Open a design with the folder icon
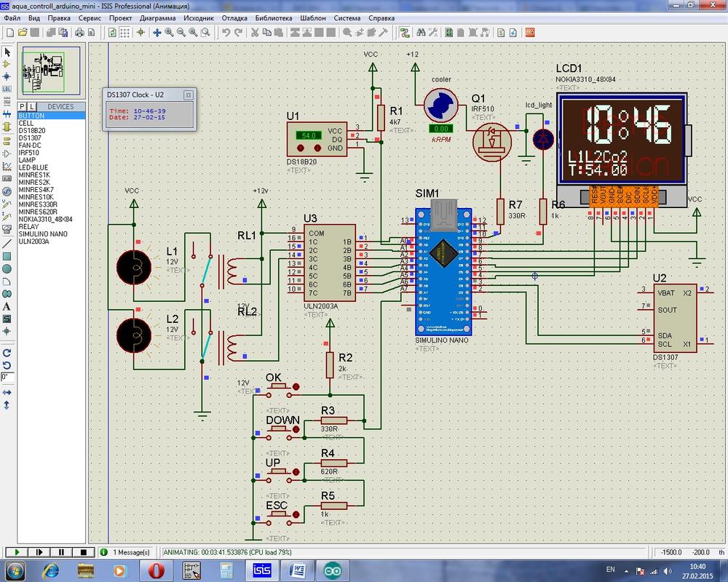This screenshot has width=728, height=582. click(x=22, y=33)
